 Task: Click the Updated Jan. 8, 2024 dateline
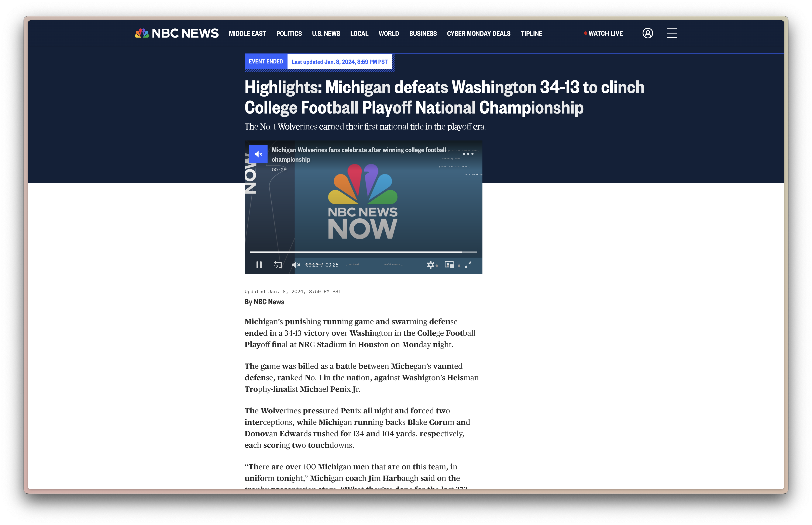[293, 292]
